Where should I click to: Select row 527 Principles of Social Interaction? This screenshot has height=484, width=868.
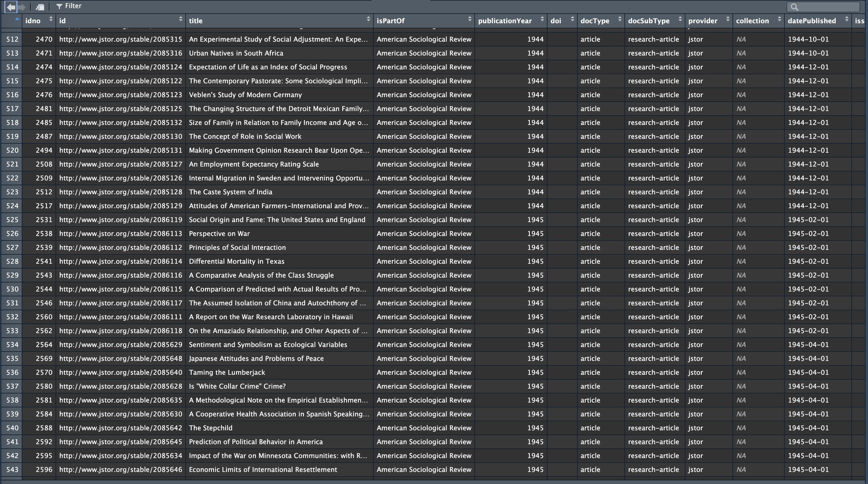(x=237, y=247)
